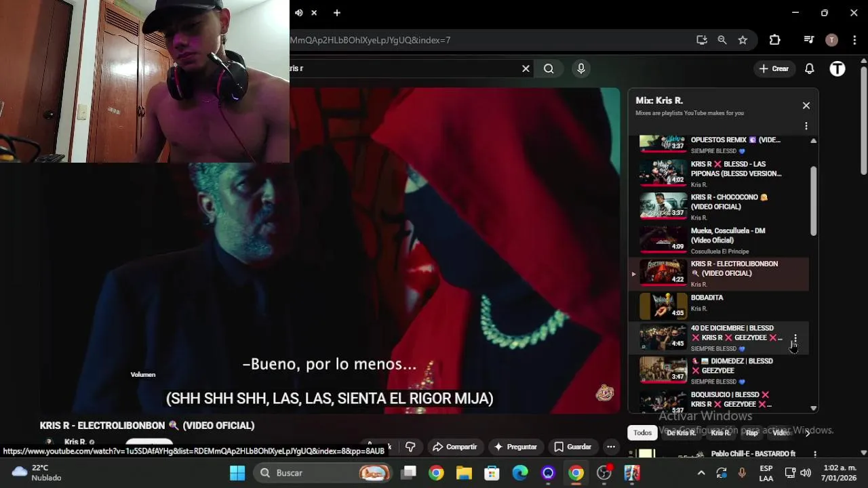
Task: Open Task View in the taskbar
Action: (x=408, y=473)
